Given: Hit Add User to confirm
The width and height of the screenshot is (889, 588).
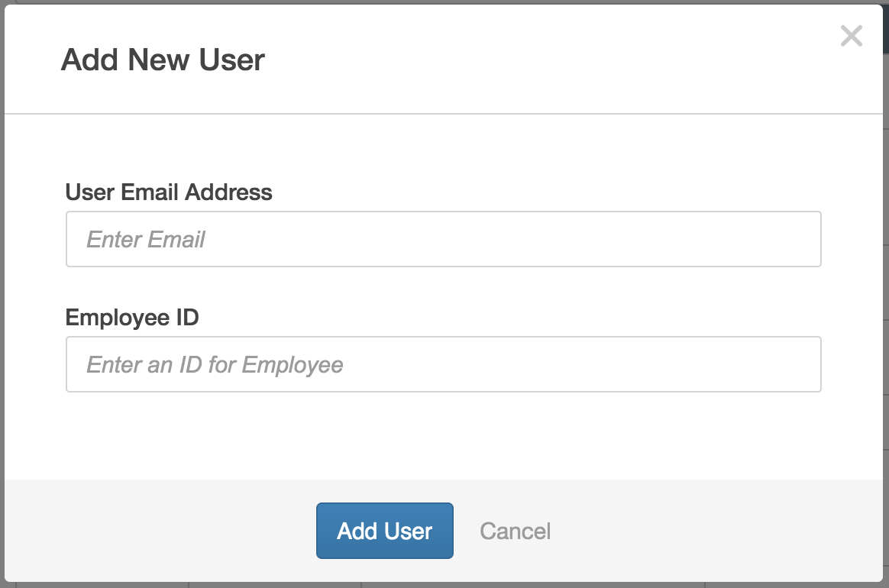Looking at the screenshot, I should pyautogui.click(x=385, y=531).
